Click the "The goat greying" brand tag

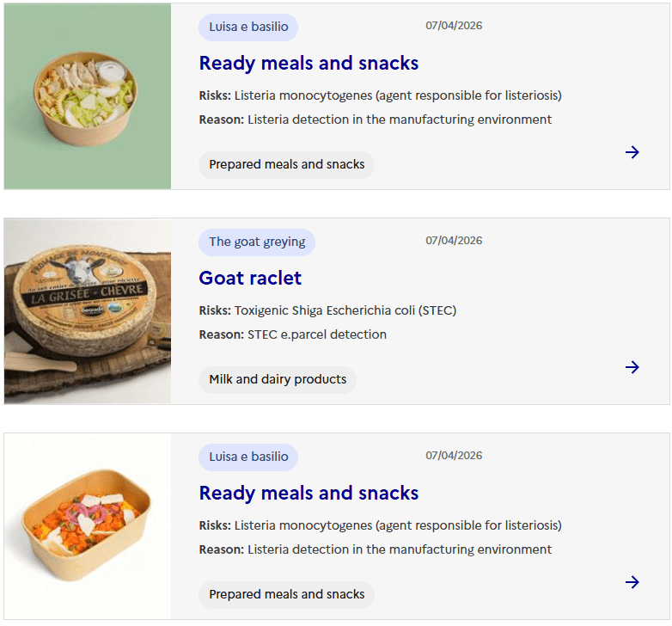coord(257,242)
